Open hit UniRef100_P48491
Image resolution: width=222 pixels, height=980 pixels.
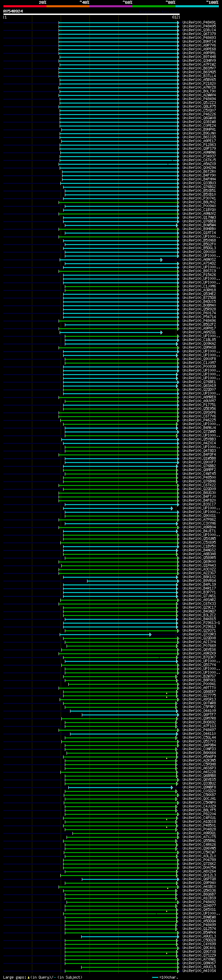[199, 23]
